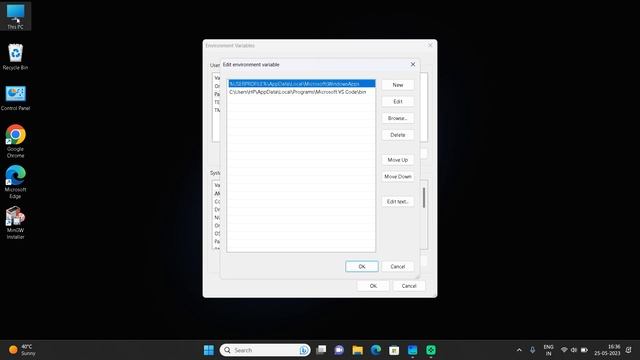Open Microsoft Store from taskbar

(394, 350)
